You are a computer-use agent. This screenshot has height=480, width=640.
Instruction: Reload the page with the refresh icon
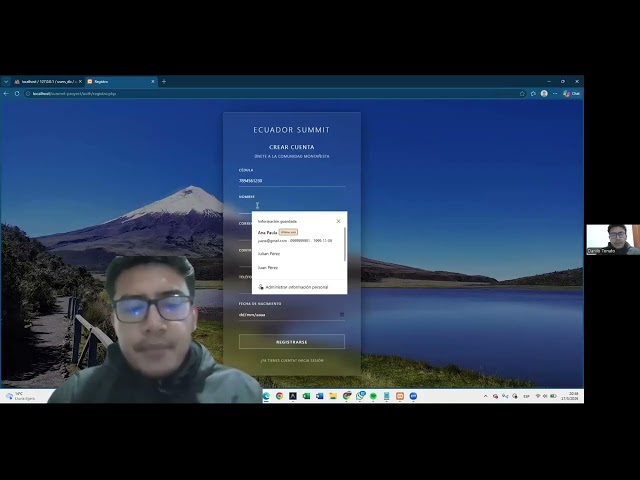pos(17,93)
